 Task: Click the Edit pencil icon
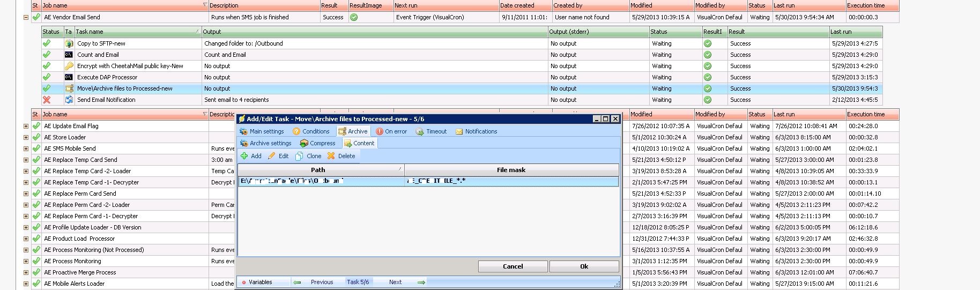(x=272, y=156)
